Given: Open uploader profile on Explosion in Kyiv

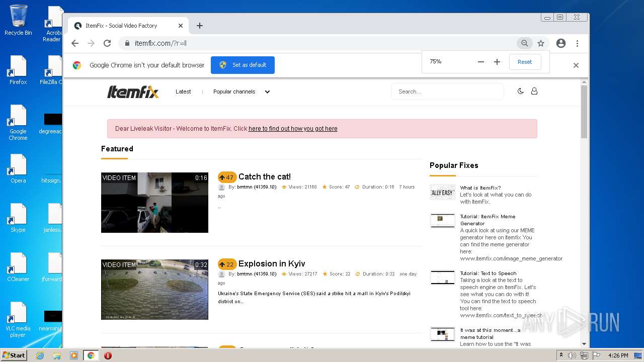Looking at the screenshot, I should [257, 274].
